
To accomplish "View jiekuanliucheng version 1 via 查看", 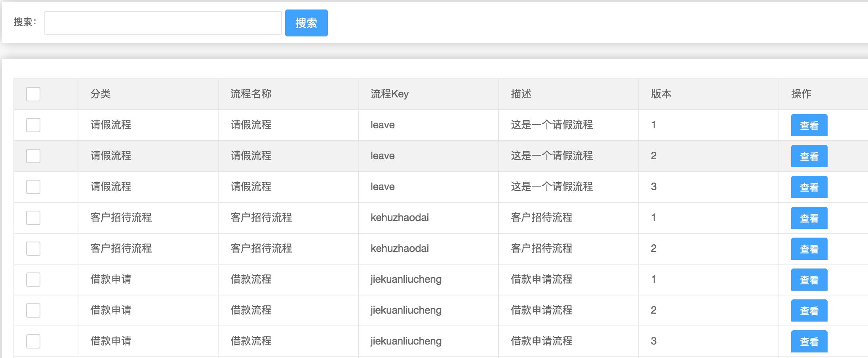I will [809, 280].
